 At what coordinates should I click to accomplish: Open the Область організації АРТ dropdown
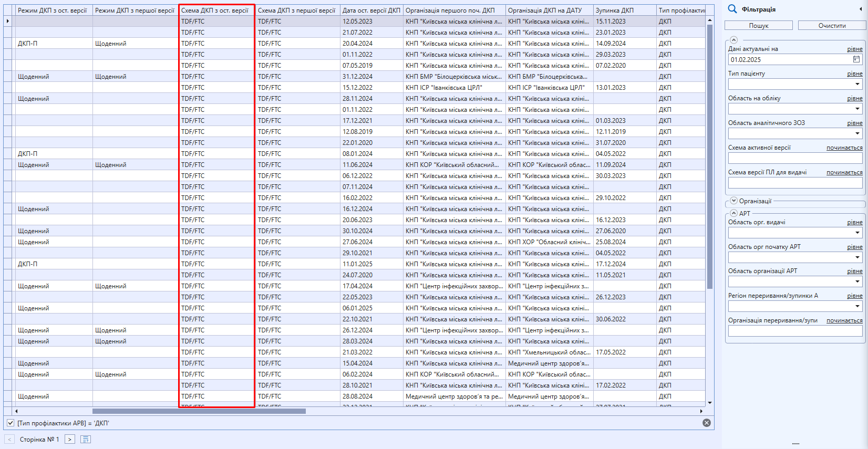click(x=857, y=281)
